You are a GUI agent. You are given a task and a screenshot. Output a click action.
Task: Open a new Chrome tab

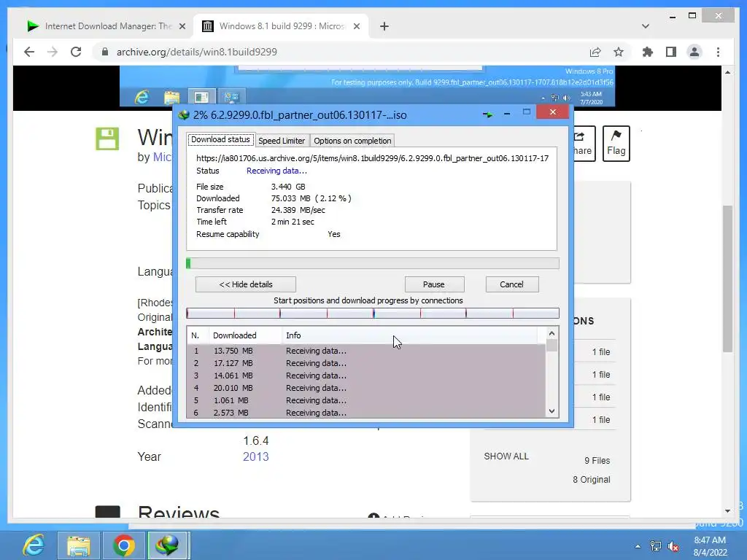tap(384, 26)
